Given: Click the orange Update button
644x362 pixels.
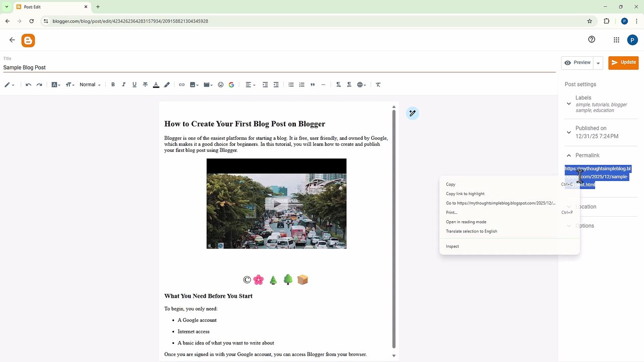Looking at the screenshot, I should point(623,62).
